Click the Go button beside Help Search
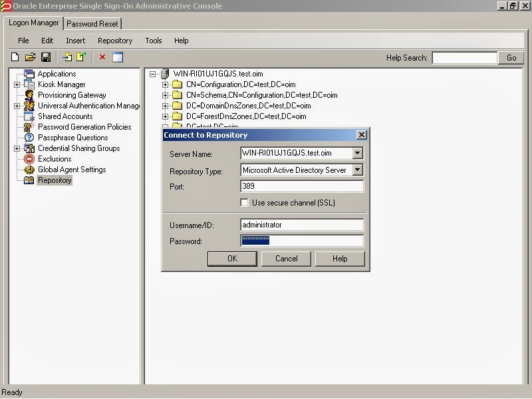Viewport: 532px width, 399px height. 511,57
